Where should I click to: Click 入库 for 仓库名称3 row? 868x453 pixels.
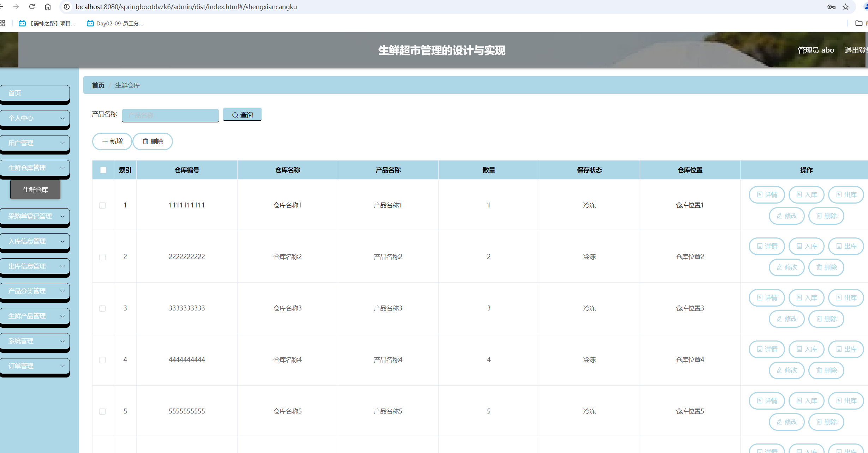tap(807, 298)
